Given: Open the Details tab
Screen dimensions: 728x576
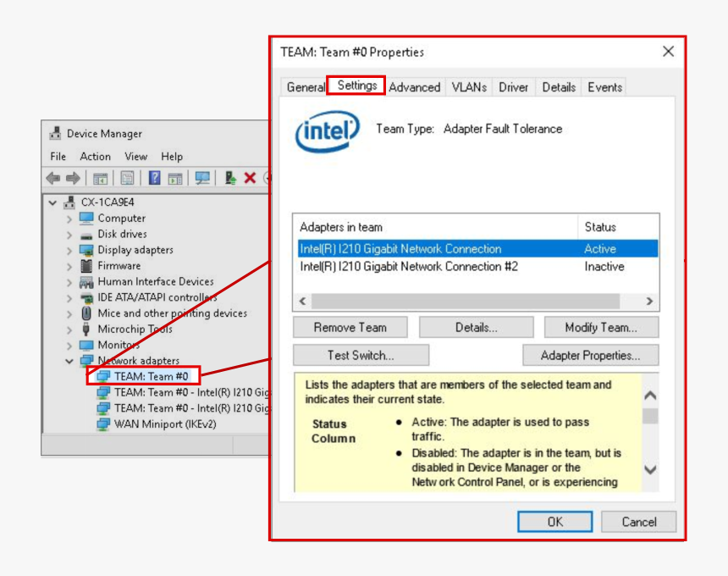Looking at the screenshot, I should pos(559,87).
